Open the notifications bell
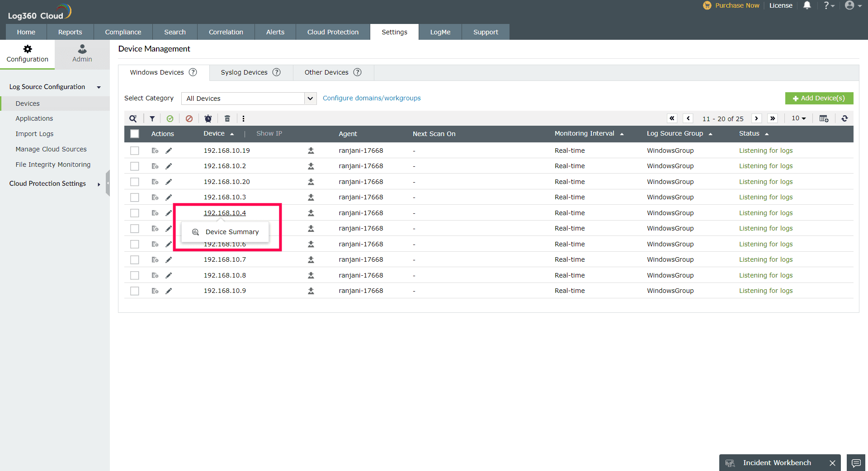The width and height of the screenshot is (868, 471). click(x=807, y=5)
